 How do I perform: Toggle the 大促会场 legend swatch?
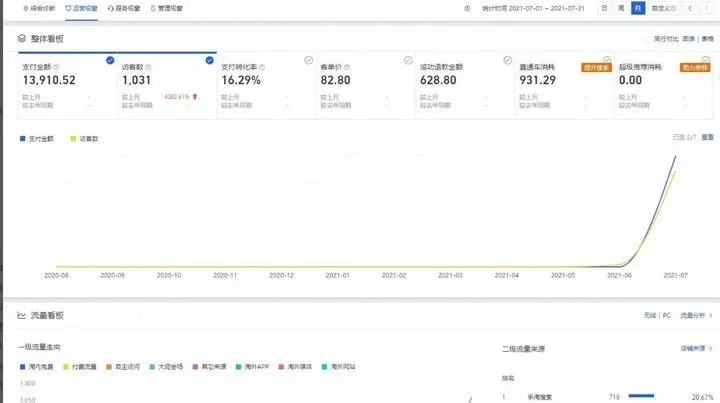(x=152, y=367)
